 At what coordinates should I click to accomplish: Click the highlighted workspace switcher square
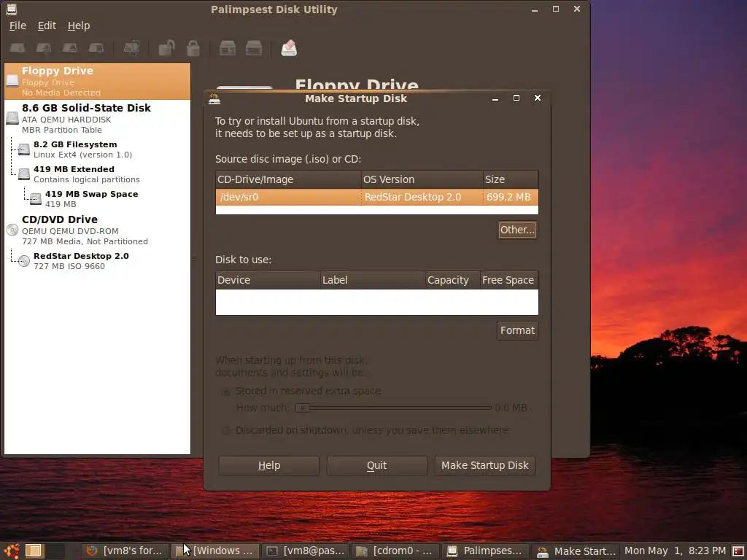pos(34,551)
